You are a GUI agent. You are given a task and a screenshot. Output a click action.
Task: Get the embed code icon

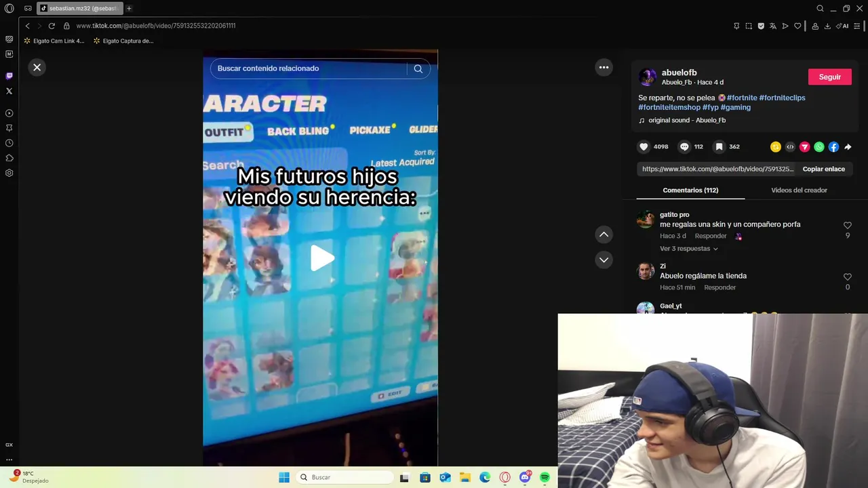pyautogui.click(x=790, y=147)
